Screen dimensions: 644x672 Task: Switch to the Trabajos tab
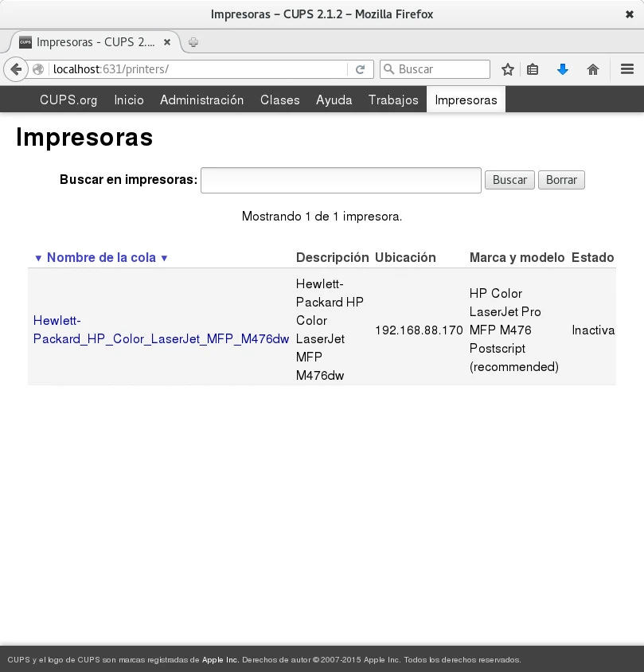[393, 100]
